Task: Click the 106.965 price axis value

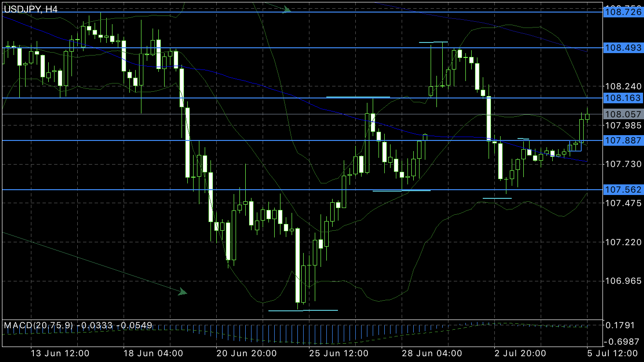Action: pos(623,281)
